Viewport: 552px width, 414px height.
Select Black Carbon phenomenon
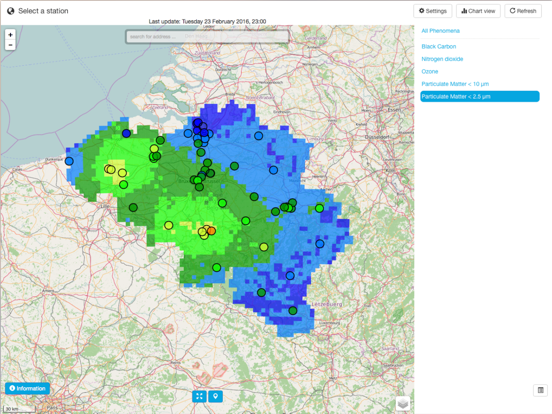tap(439, 46)
